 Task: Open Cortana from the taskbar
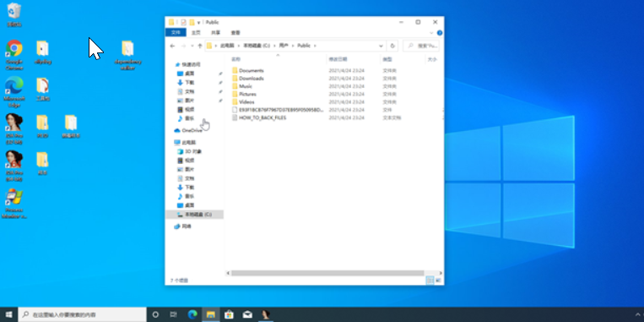click(155, 314)
